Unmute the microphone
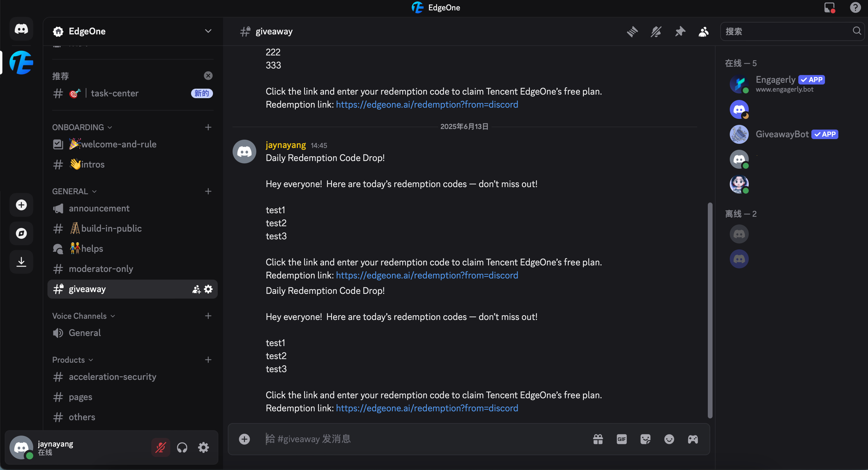 pos(160,447)
